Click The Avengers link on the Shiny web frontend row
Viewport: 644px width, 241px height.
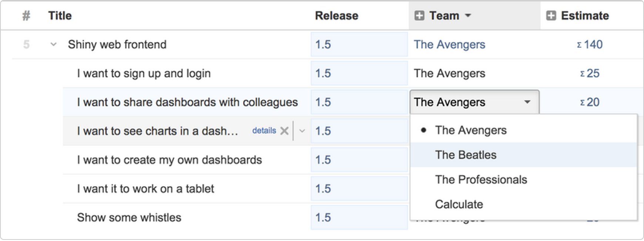pos(449,44)
